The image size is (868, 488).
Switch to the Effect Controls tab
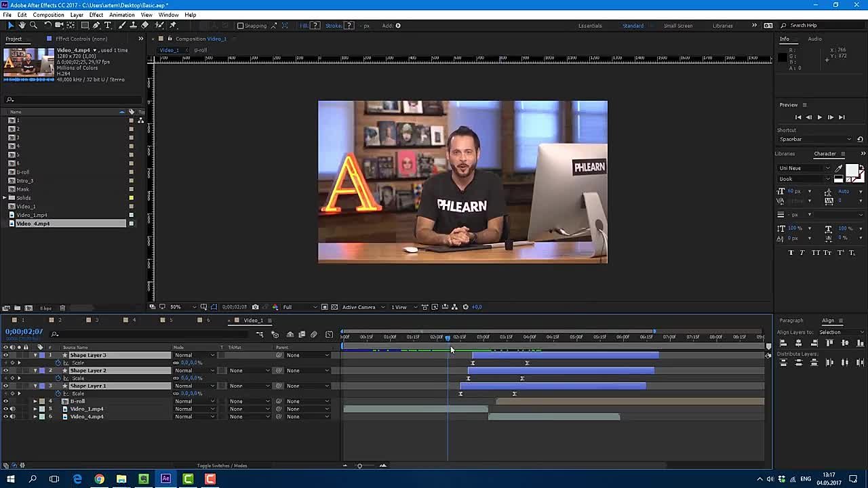(x=81, y=39)
